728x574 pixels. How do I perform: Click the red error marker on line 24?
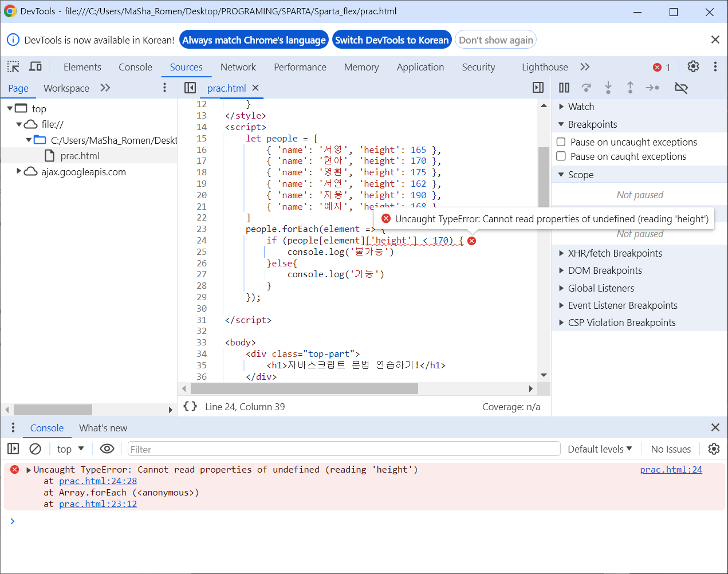pos(471,241)
